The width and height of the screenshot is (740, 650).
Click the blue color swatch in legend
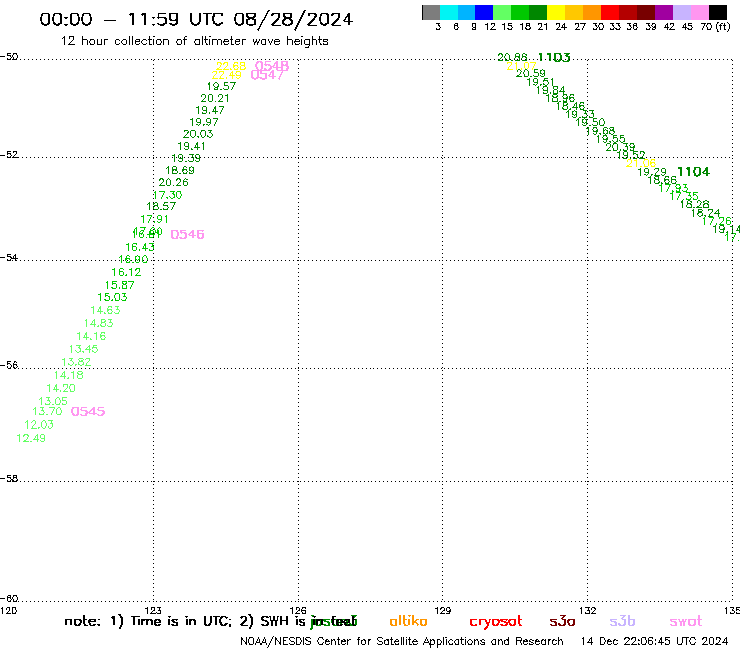pos(484,12)
